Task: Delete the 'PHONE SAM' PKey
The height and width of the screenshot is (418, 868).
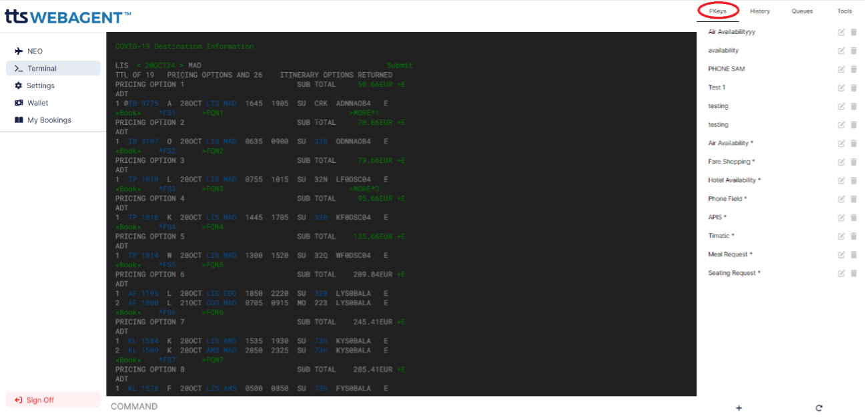Action: (854, 69)
